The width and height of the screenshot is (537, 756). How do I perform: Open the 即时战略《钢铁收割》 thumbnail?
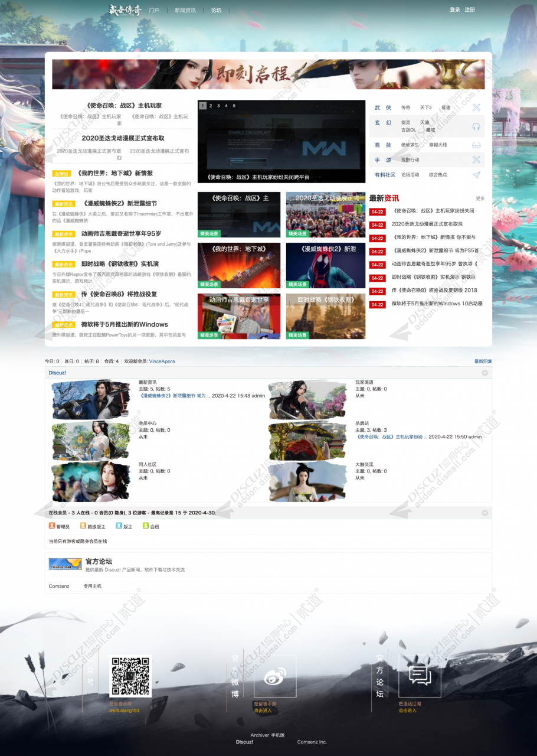pos(326,317)
